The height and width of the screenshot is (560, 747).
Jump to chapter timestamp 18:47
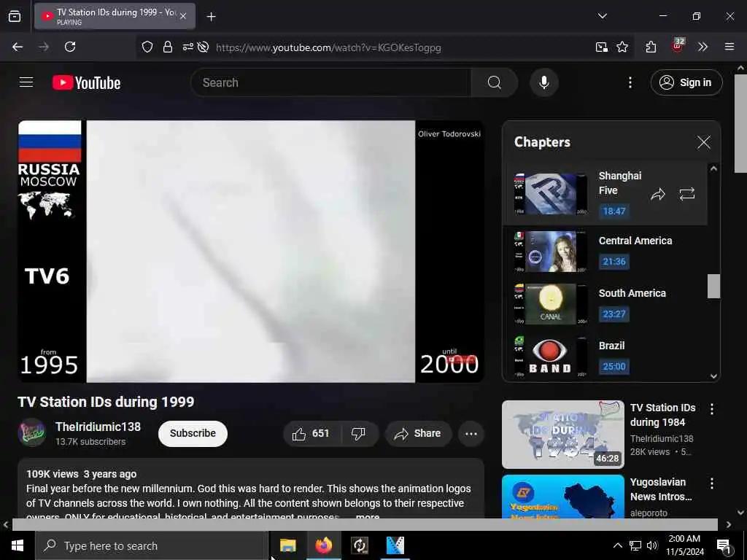614,211
